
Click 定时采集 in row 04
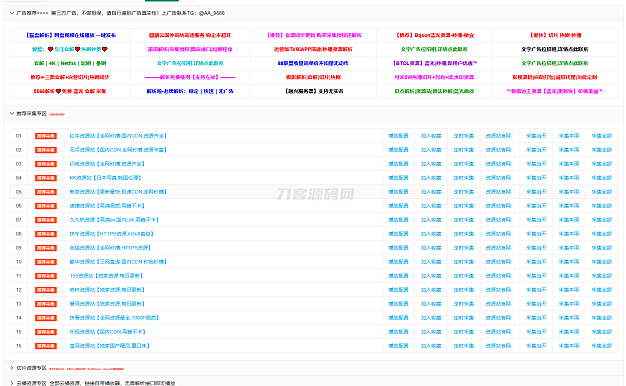pyautogui.click(x=464, y=178)
